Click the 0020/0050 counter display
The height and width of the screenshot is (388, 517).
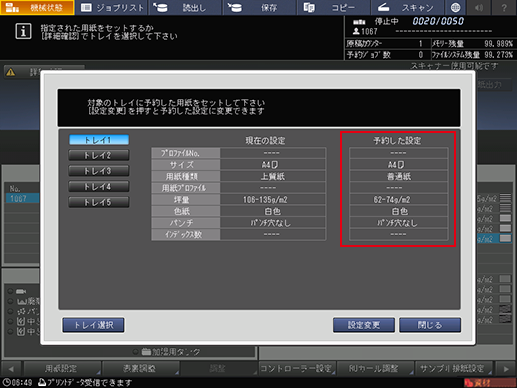click(438, 21)
